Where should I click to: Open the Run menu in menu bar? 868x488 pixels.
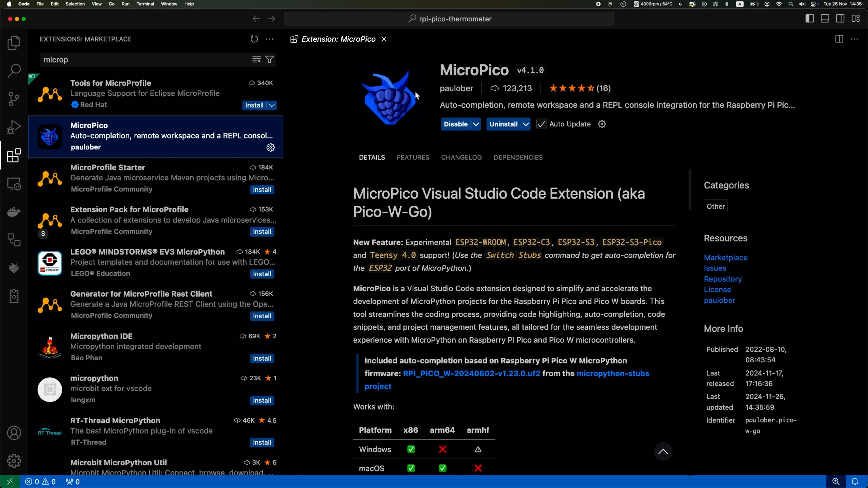(x=125, y=4)
